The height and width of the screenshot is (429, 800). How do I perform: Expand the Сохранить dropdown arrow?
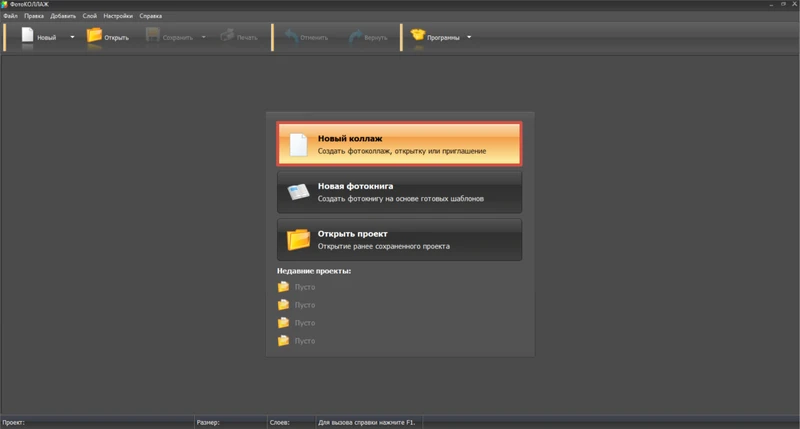pyautogui.click(x=204, y=37)
